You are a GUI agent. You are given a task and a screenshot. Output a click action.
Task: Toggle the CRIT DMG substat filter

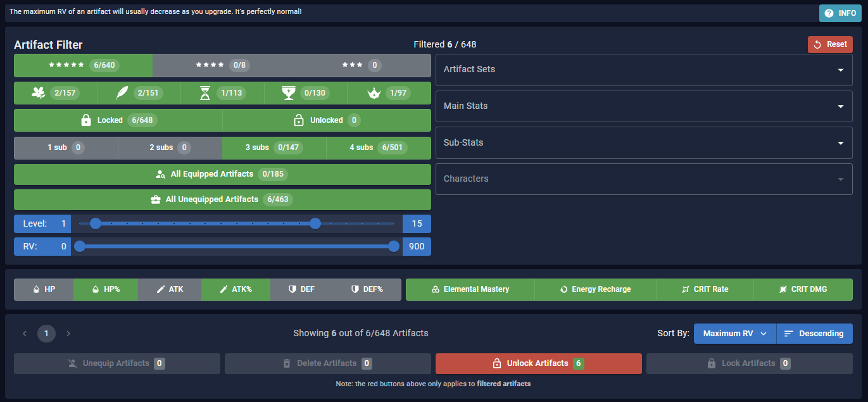[803, 289]
